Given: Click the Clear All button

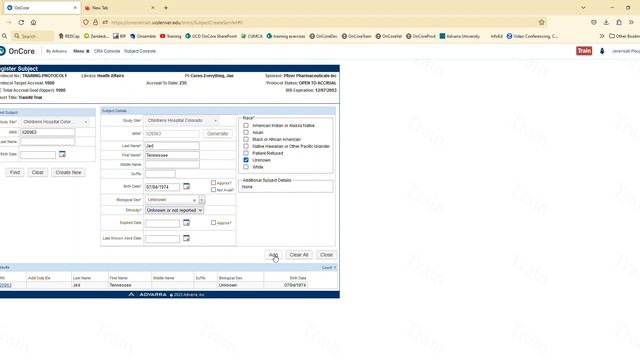Looking at the screenshot, I should click(299, 255).
